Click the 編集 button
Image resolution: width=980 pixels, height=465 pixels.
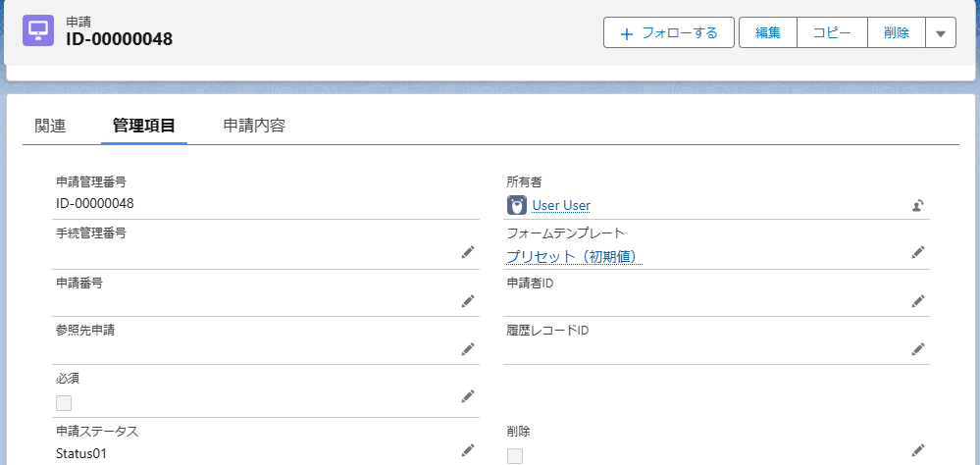(x=767, y=32)
